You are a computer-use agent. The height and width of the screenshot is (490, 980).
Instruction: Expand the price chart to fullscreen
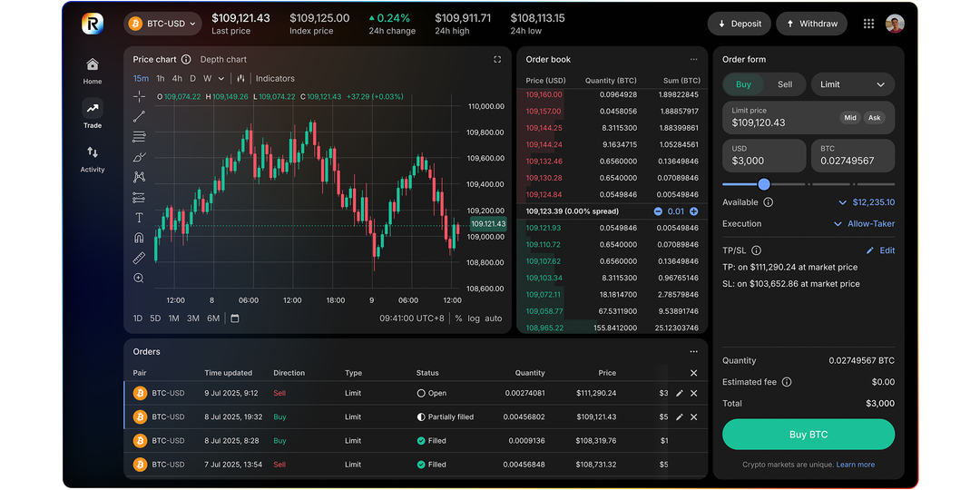click(497, 60)
